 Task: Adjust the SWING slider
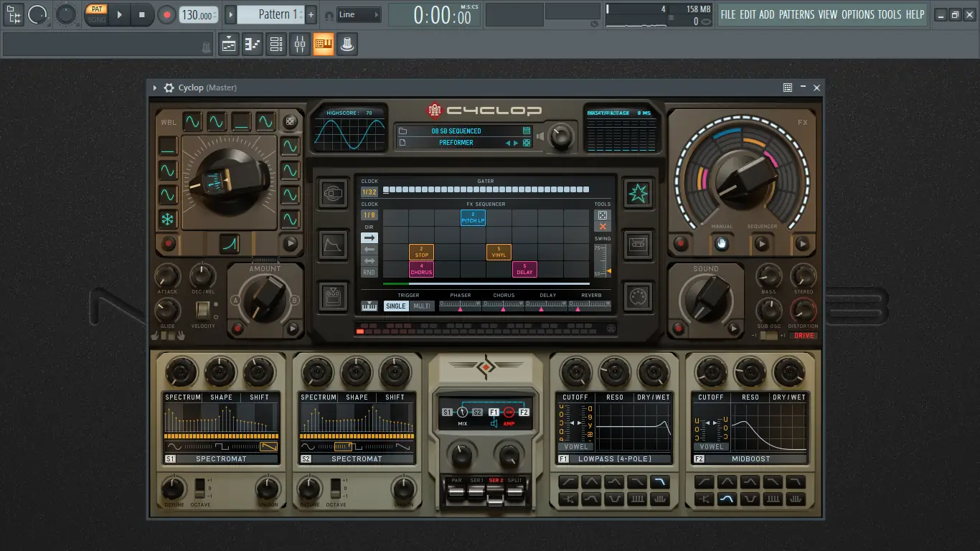(603, 261)
